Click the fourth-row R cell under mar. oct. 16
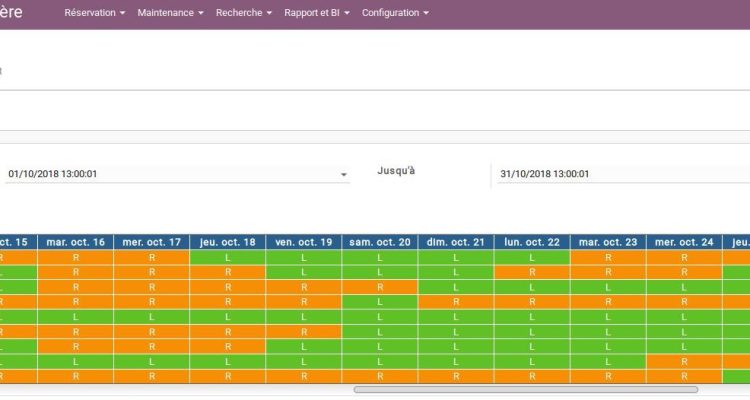Image resolution: width=750 pixels, height=400 pixels. click(x=76, y=302)
